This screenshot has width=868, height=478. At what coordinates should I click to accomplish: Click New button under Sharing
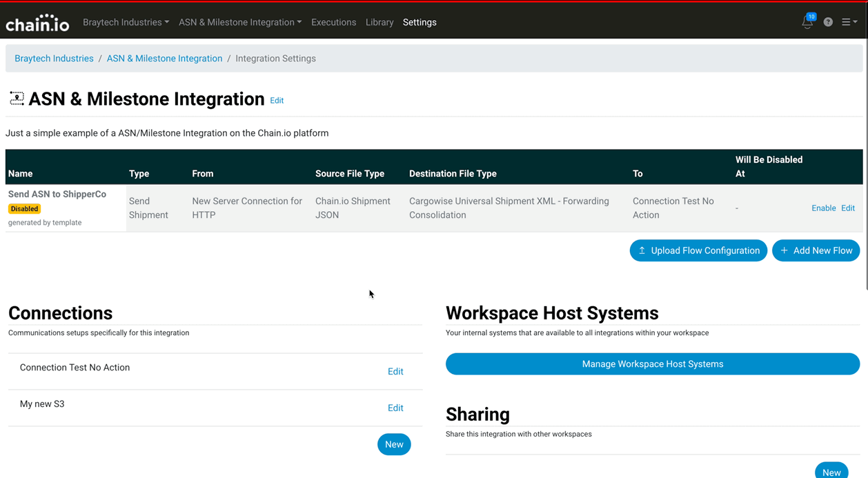point(831,471)
